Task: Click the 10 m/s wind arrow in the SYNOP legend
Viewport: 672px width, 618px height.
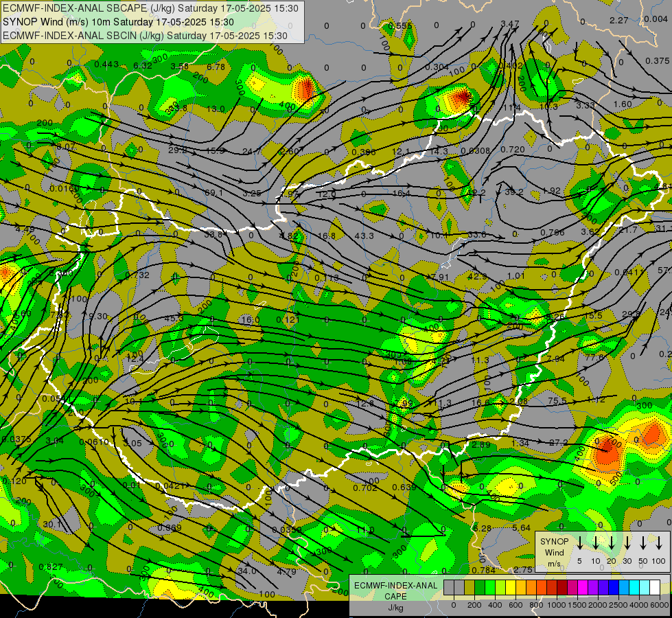Action: (x=595, y=543)
